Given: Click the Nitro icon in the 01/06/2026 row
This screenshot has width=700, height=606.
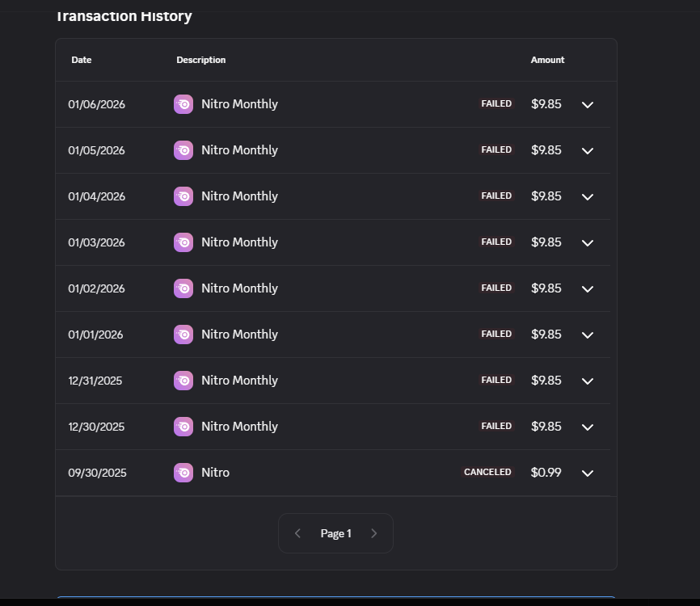Looking at the screenshot, I should [183, 104].
